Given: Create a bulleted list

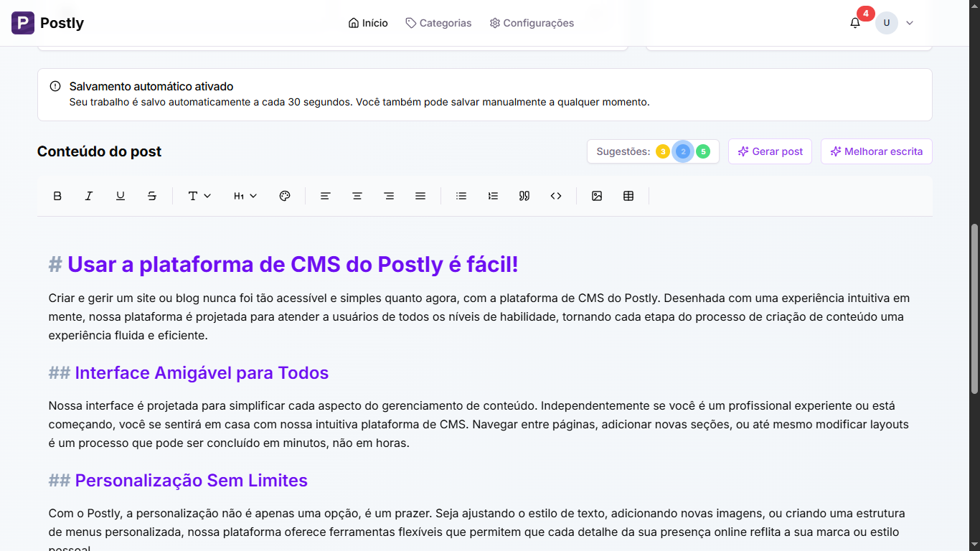Looking at the screenshot, I should click(x=461, y=195).
